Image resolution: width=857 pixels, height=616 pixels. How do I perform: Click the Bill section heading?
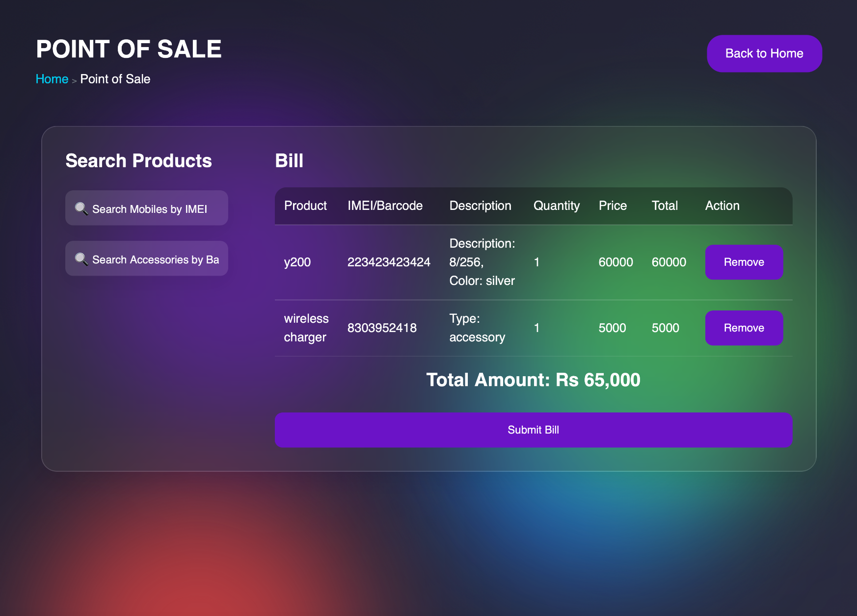[289, 161]
